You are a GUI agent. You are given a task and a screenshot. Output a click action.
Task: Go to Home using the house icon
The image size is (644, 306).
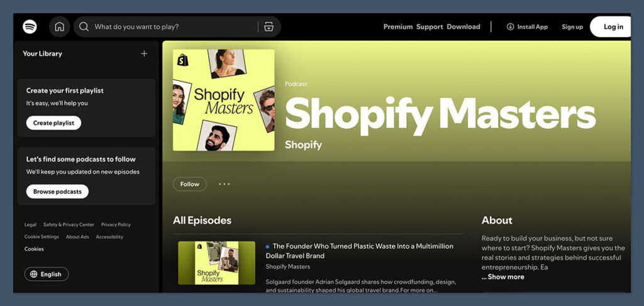point(59,26)
